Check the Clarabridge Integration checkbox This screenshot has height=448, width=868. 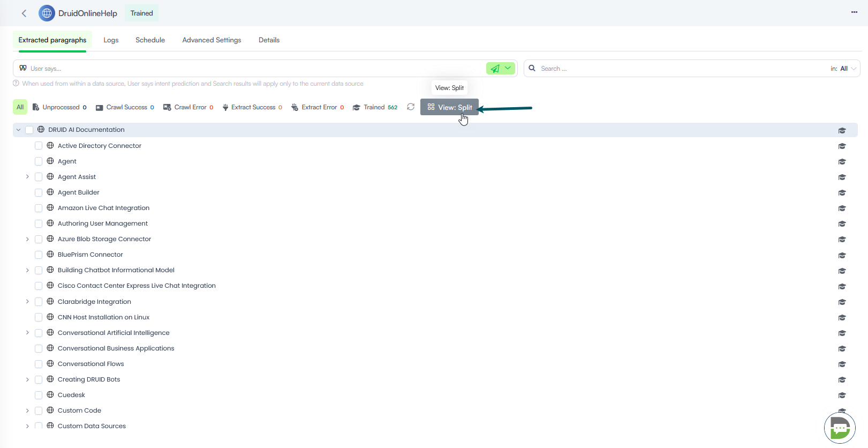coord(39,302)
